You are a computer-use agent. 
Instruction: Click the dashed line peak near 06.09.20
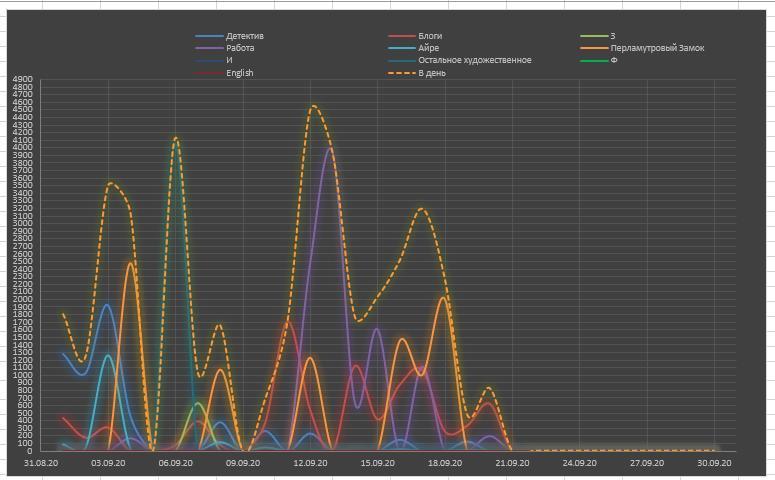point(176,139)
